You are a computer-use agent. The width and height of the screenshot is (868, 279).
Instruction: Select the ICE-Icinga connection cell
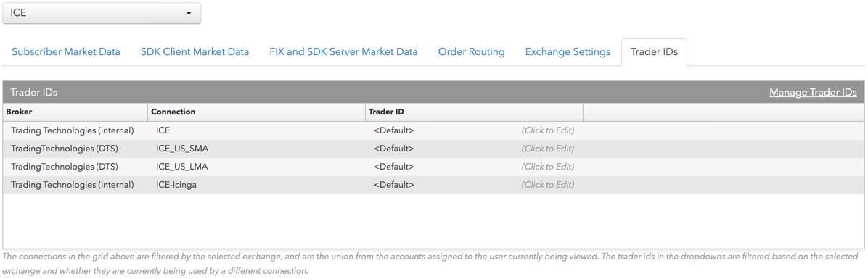(x=256, y=185)
